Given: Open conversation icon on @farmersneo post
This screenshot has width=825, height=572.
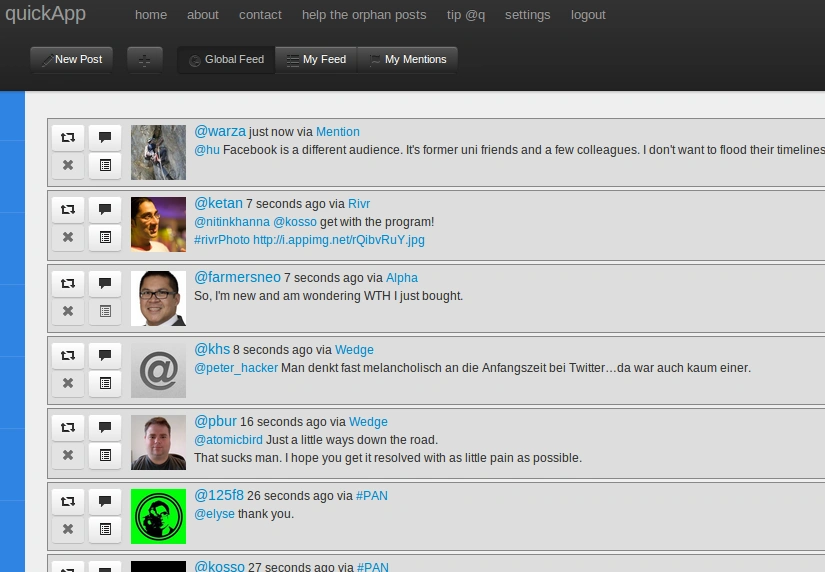Looking at the screenshot, I should coord(105,312).
